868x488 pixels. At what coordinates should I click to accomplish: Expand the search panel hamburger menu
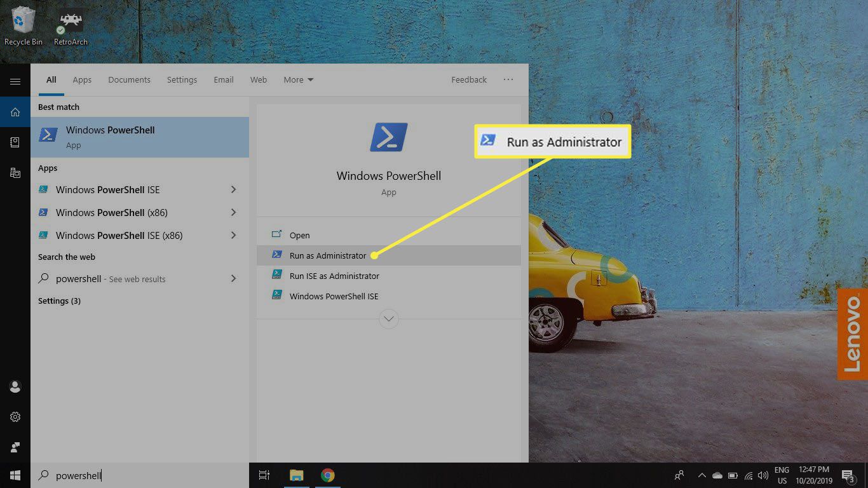click(x=15, y=81)
